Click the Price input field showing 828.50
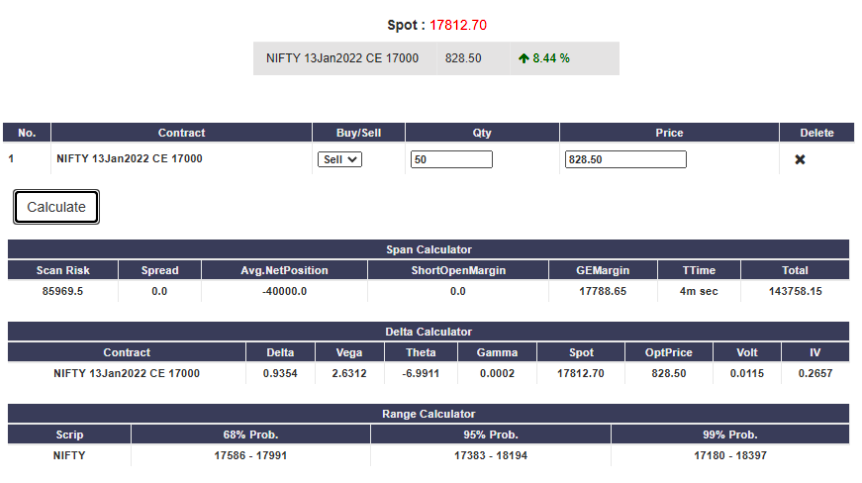This screenshot has width=862, height=483. (x=626, y=159)
